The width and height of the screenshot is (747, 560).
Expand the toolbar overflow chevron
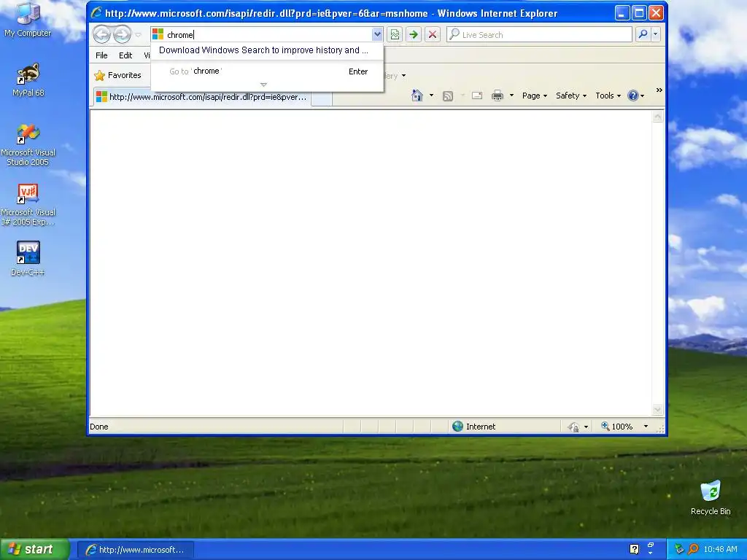tap(659, 90)
